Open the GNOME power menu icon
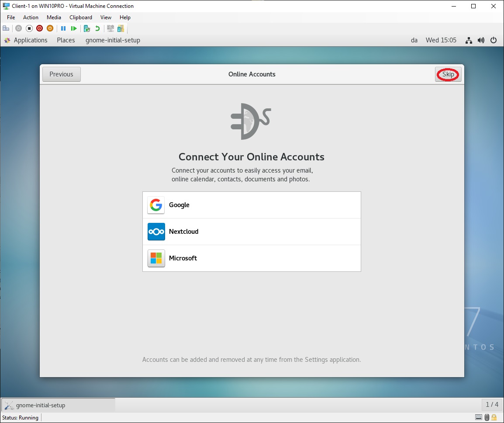The image size is (504, 423). click(x=494, y=40)
